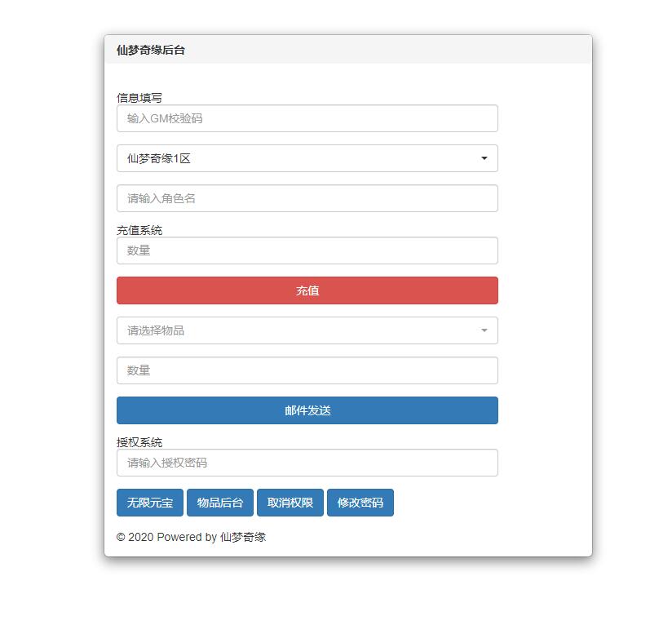Screen dimensions: 672x625
Task: Click the 信息填写 section label
Action: [x=139, y=98]
